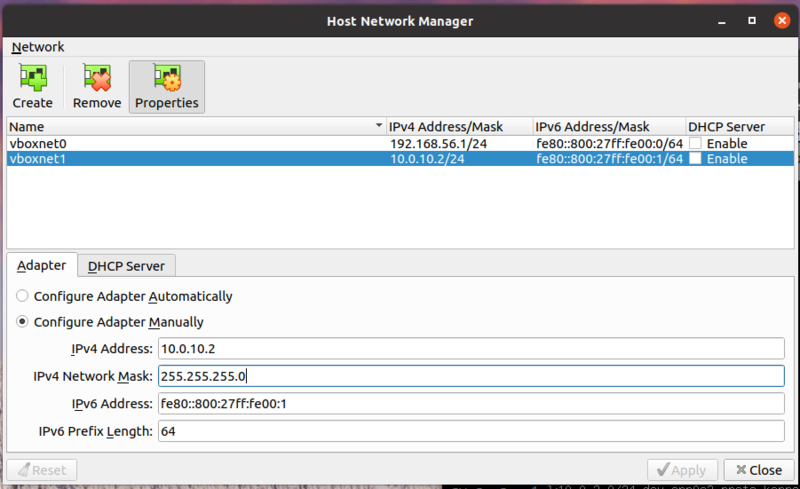Enable DHCP server for vboxnet0
Screen dimensions: 800x489
click(x=695, y=144)
